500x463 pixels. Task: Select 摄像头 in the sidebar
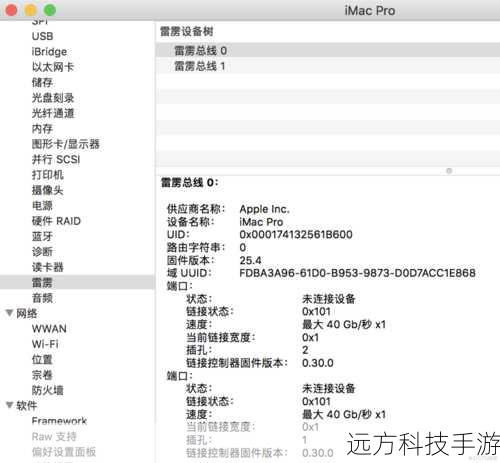point(47,190)
